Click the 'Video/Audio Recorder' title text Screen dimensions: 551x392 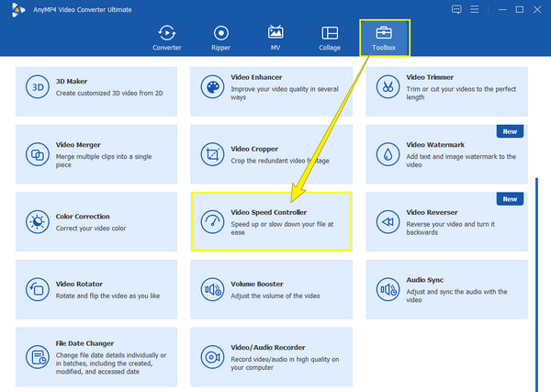[x=268, y=347]
